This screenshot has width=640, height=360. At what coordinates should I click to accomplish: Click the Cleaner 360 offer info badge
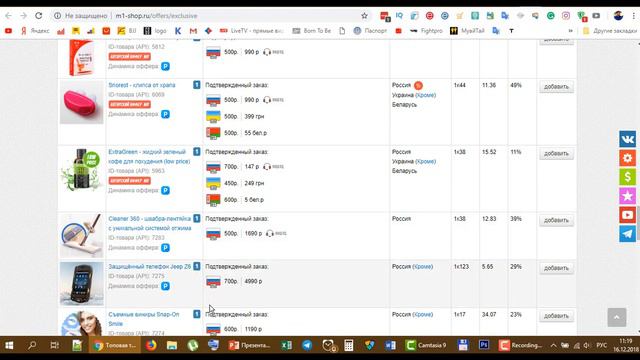point(197,218)
